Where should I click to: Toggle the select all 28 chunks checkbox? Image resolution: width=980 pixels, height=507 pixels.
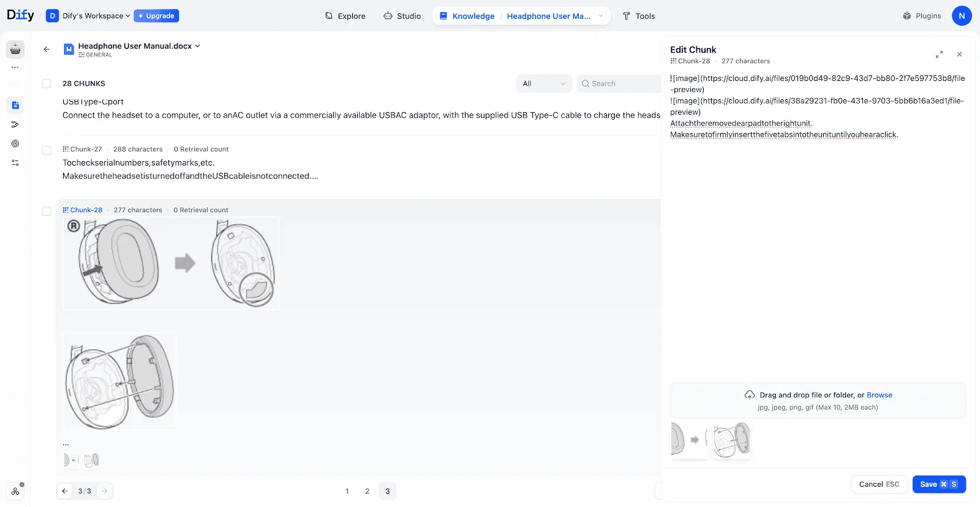(x=47, y=83)
